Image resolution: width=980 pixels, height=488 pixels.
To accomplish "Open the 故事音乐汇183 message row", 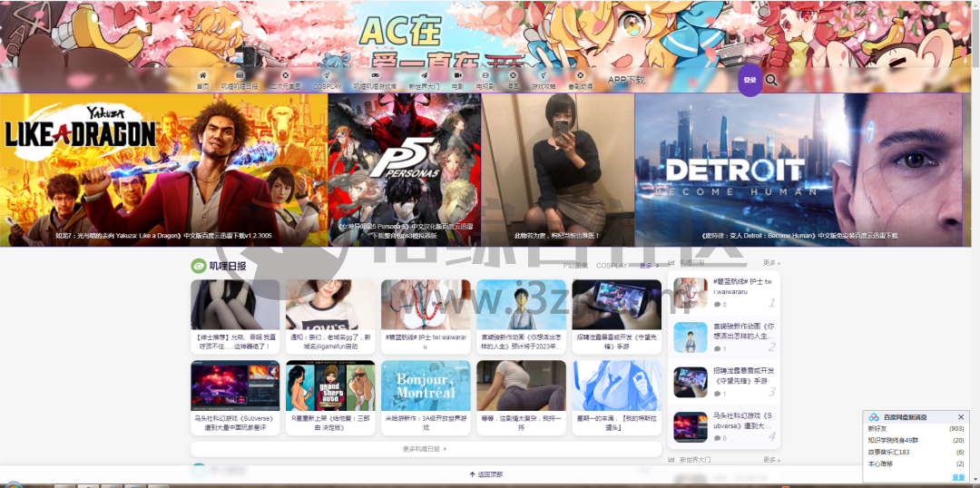I will point(916,453).
